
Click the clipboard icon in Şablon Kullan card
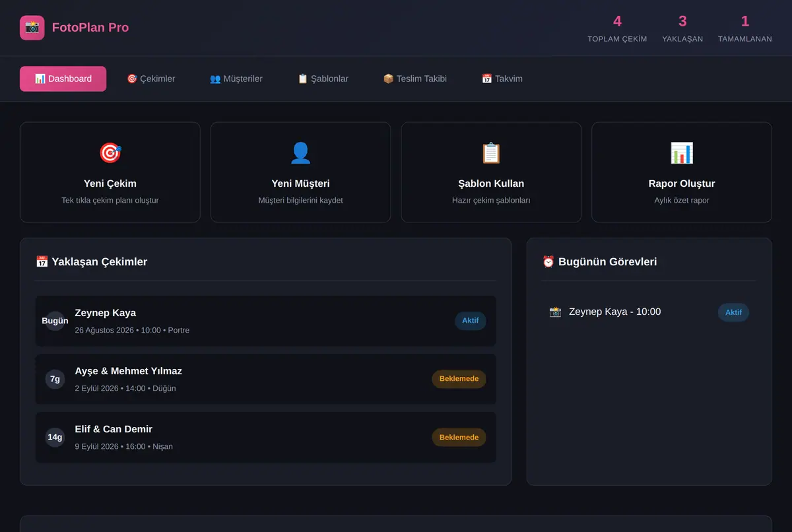coord(491,153)
